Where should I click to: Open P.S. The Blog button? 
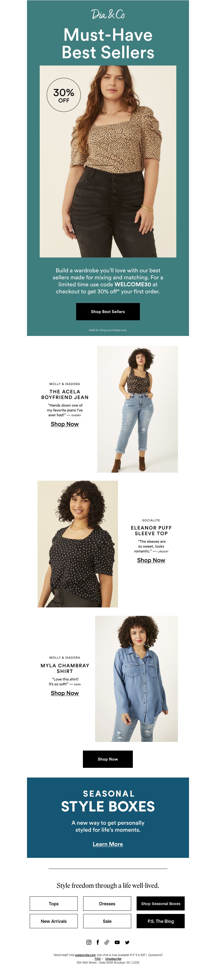coord(161,921)
